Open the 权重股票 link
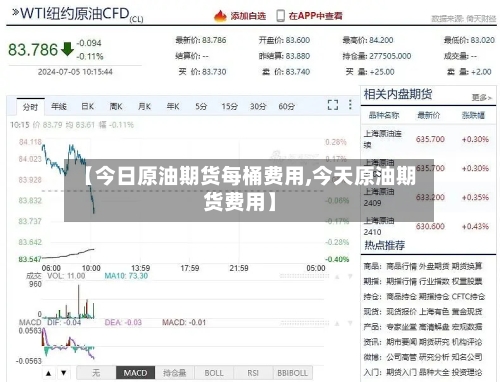This screenshot has width=500, height=382. click(467, 281)
